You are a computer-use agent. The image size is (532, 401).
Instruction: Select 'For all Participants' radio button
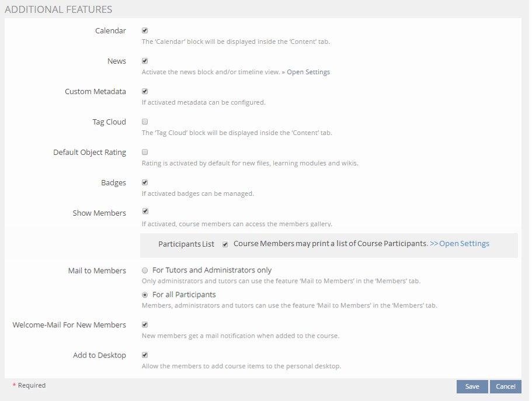click(145, 295)
